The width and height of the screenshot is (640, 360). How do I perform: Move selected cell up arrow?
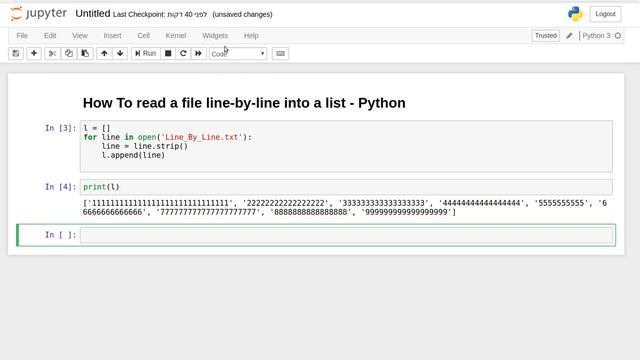click(x=104, y=53)
